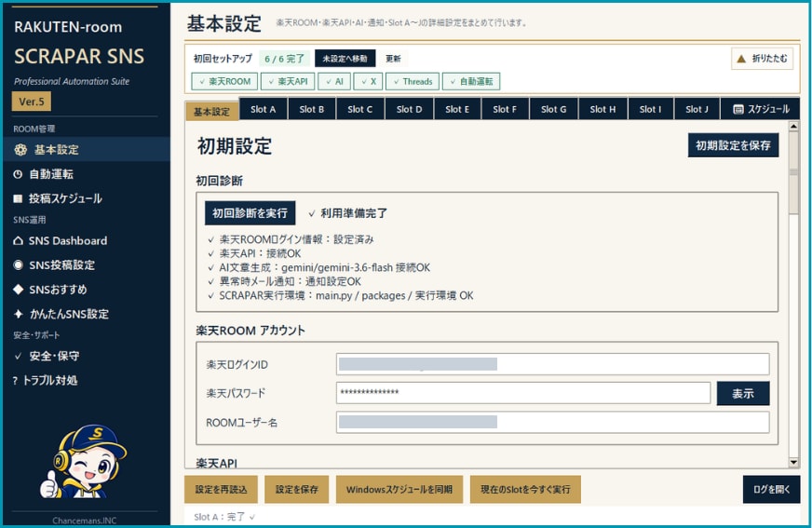Click 設定を保存 at the bottom
The image size is (812, 528).
pyautogui.click(x=297, y=489)
